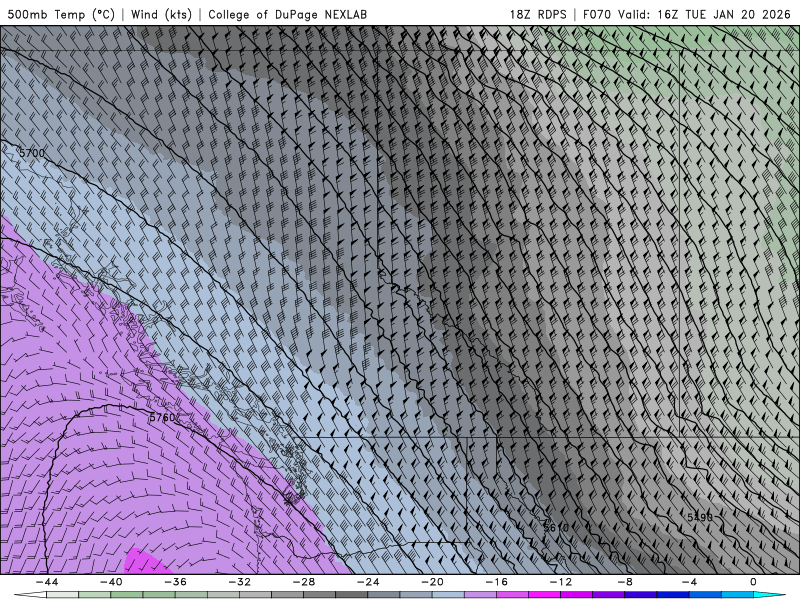
Task: Click the 'F070' forecast hour label
Action: coord(597,14)
